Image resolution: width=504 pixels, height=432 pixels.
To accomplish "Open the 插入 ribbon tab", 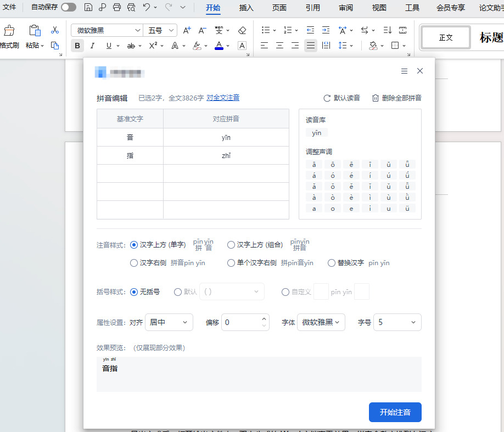I will [x=246, y=8].
